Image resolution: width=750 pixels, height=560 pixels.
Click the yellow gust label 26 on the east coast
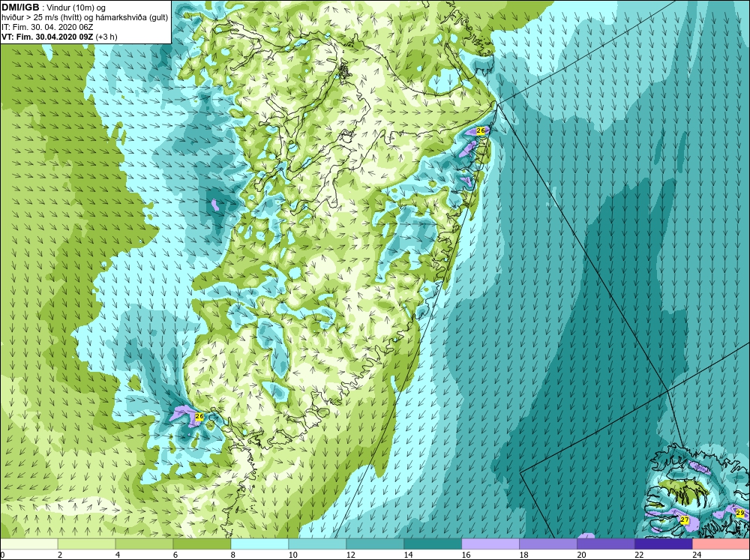coord(481,130)
